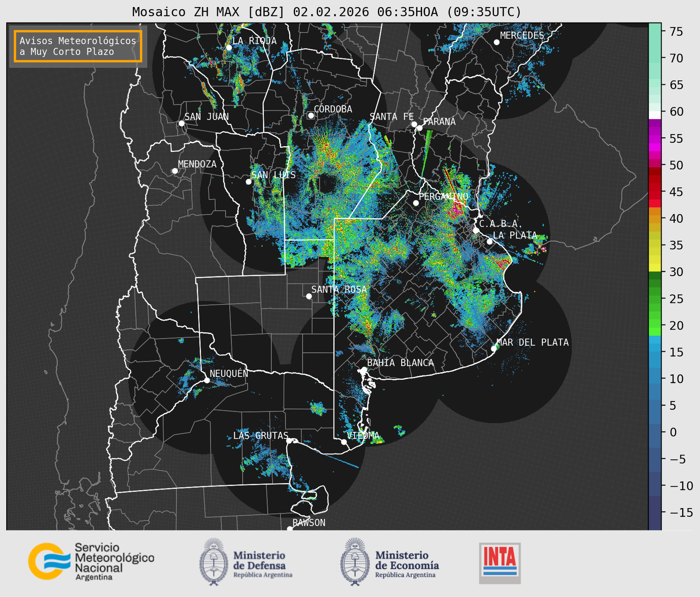Click the Córdoba city marker dot
Image resolution: width=700 pixels, height=597 pixels.
[x=311, y=115]
